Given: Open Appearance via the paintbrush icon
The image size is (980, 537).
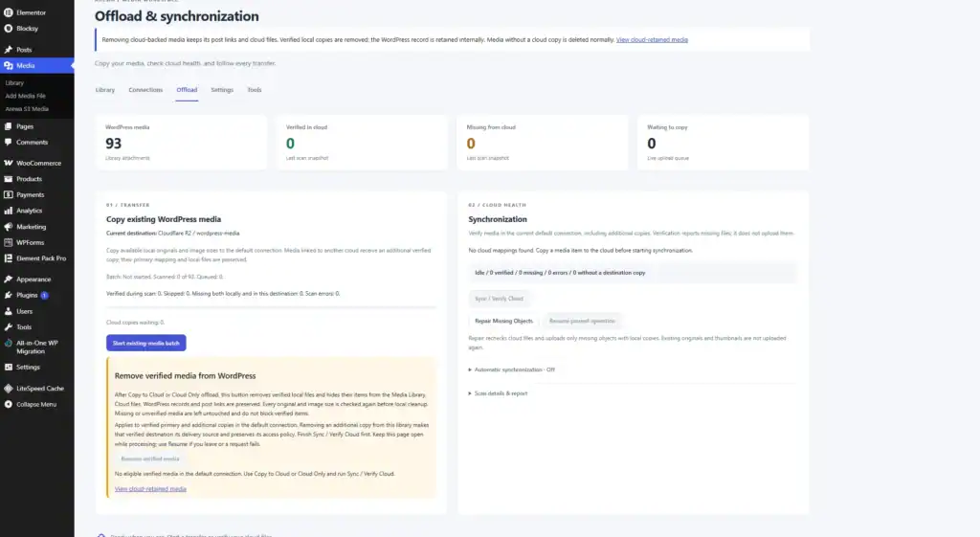Looking at the screenshot, I should 8,279.
